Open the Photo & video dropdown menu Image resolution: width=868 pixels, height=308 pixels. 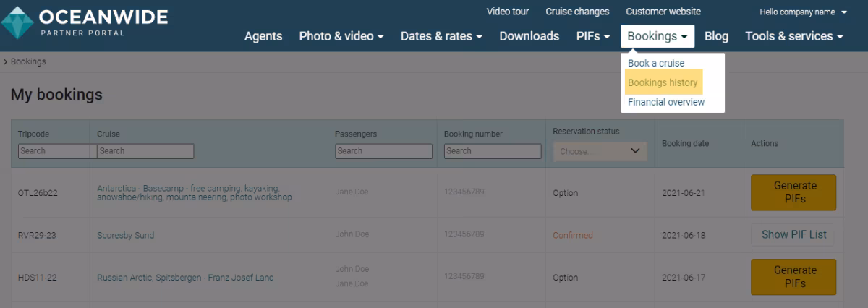(x=341, y=36)
